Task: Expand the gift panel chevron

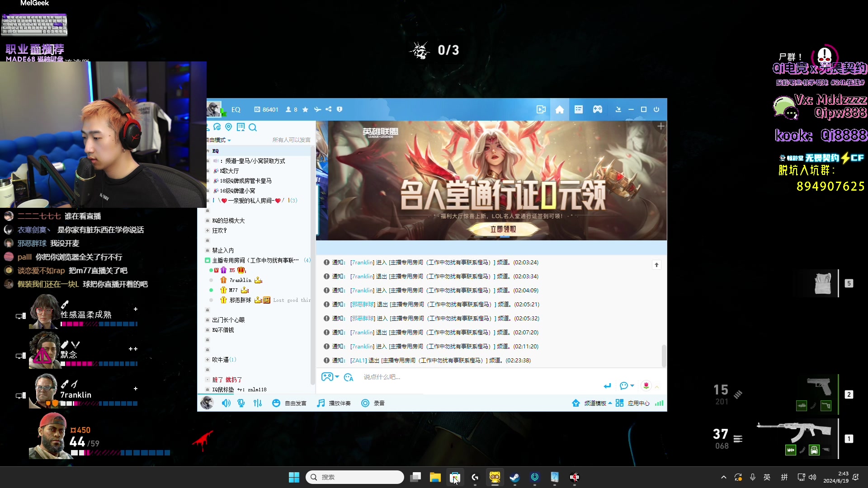Action: click(657, 387)
